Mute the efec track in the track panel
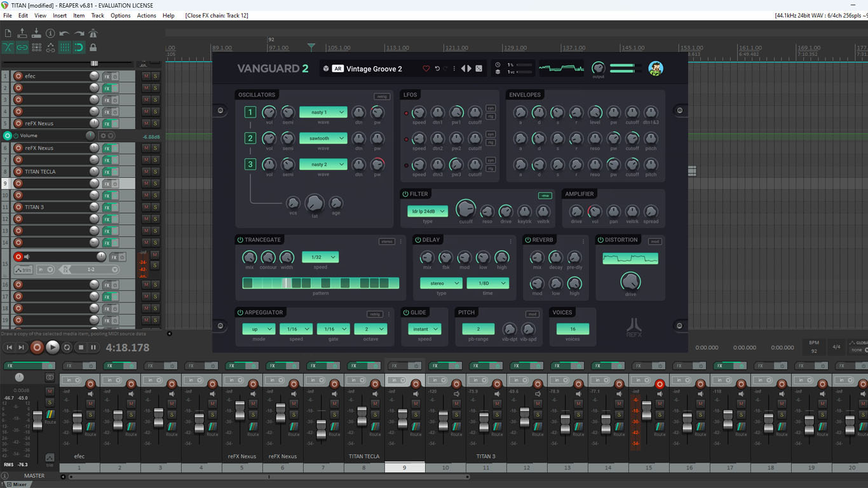868x488 pixels. click(x=146, y=76)
